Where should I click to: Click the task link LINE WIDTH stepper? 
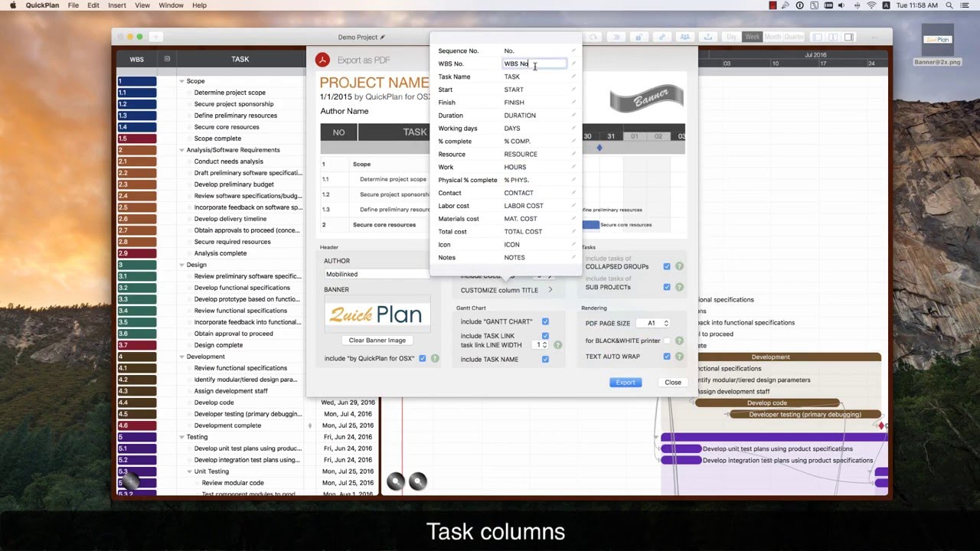tap(545, 345)
